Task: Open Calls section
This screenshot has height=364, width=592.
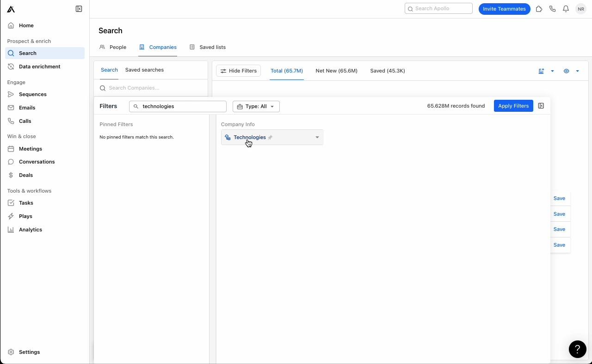Action: (x=45, y=121)
